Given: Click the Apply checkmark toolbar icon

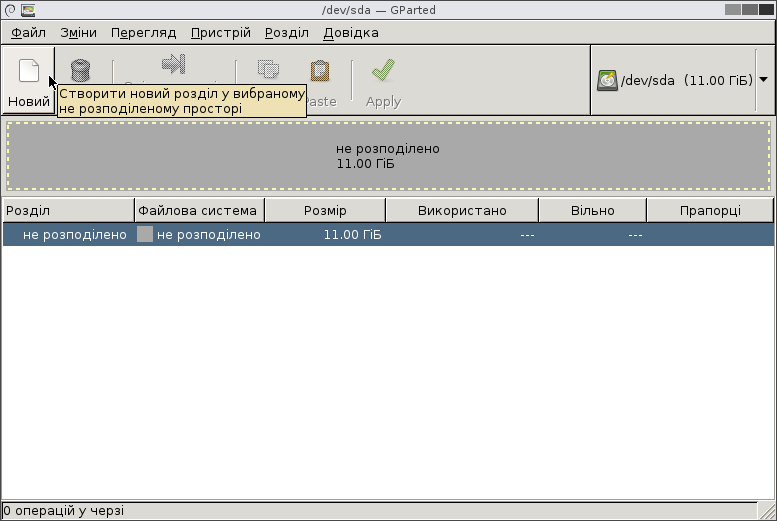Looking at the screenshot, I should [383, 70].
